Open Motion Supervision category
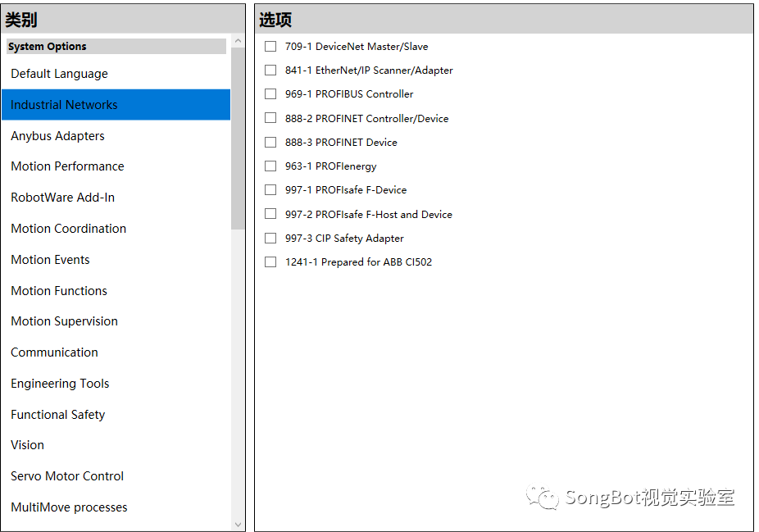This screenshot has width=759, height=532. click(x=116, y=321)
